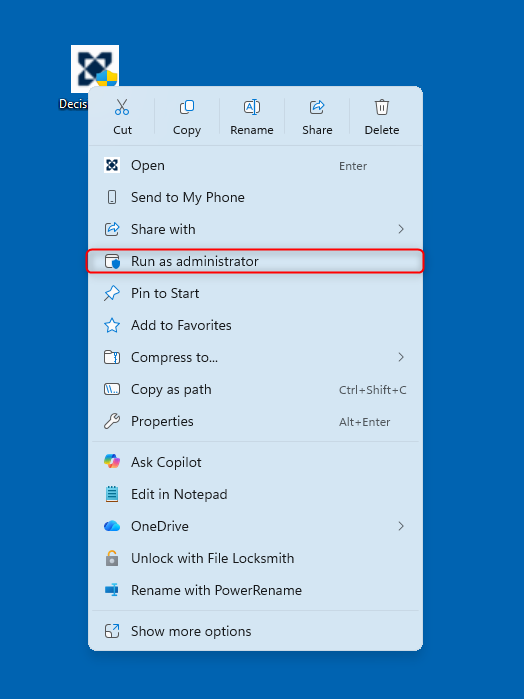The width and height of the screenshot is (524, 699).
Task: Click the Pin to Start pushpin icon
Action: point(111,293)
